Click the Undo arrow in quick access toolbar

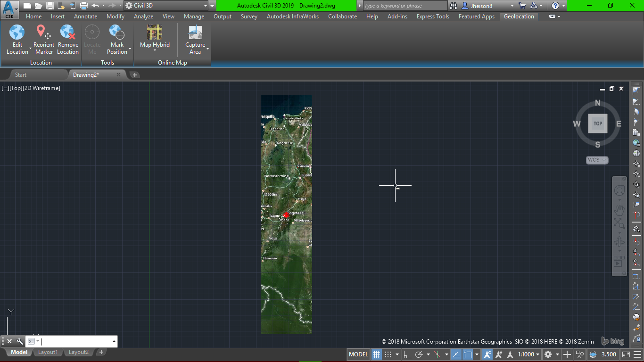95,6
